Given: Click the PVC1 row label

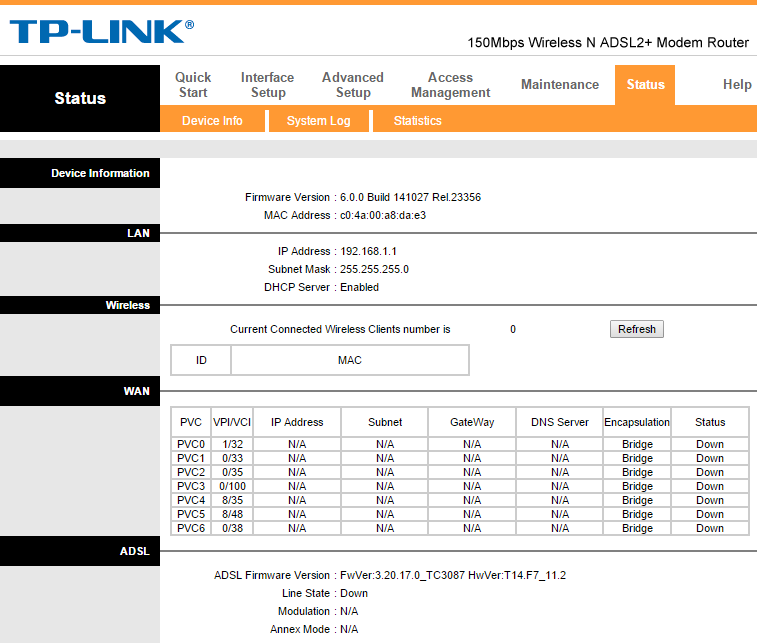Looking at the screenshot, I should (x=191, y=458).
